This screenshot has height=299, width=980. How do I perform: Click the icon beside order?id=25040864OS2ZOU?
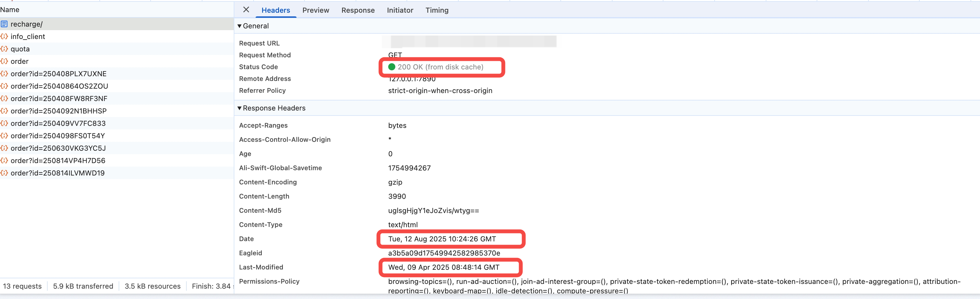pos(4,86)
